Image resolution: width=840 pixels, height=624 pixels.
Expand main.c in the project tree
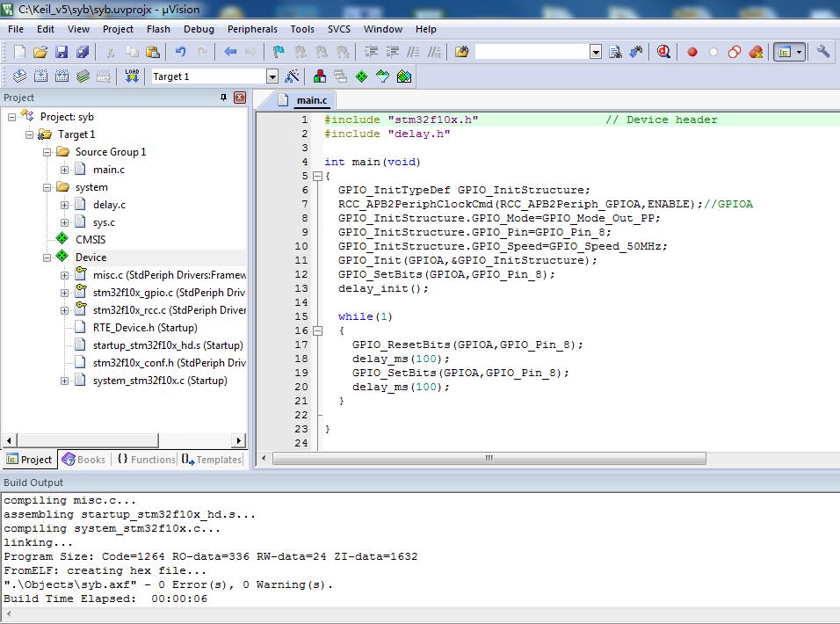point(64,170)
